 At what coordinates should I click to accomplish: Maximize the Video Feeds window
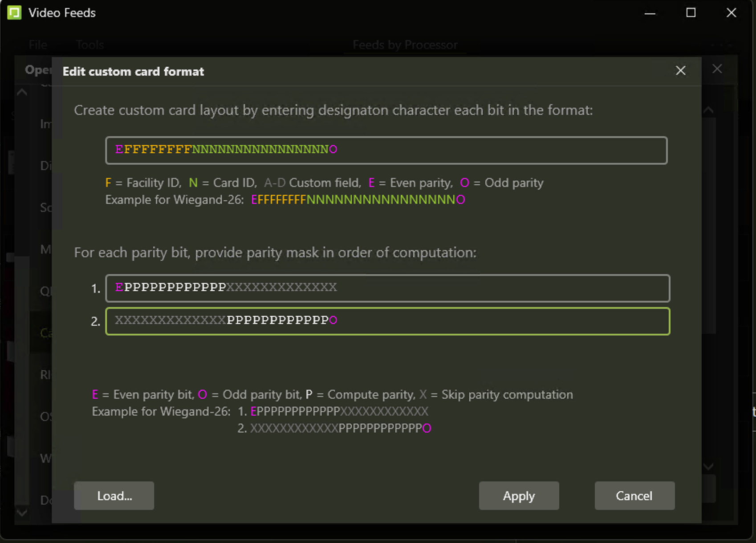click(x=691, y=13)
